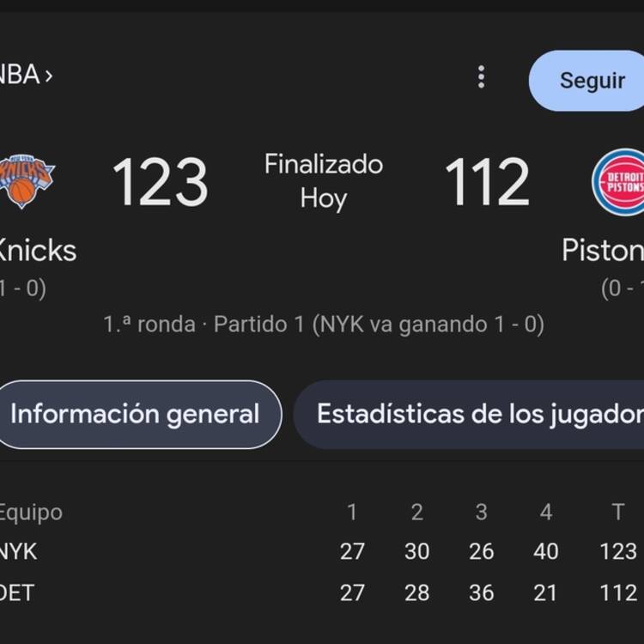Tap the Knicks score 123
Viewport: 644px width, 644px height.
point(161,182)
